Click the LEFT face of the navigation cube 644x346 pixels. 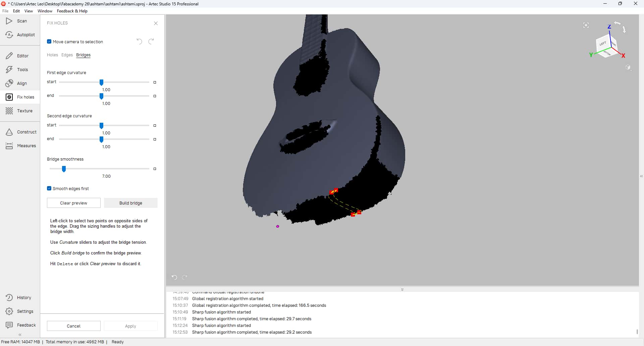[x=603, y=44]
